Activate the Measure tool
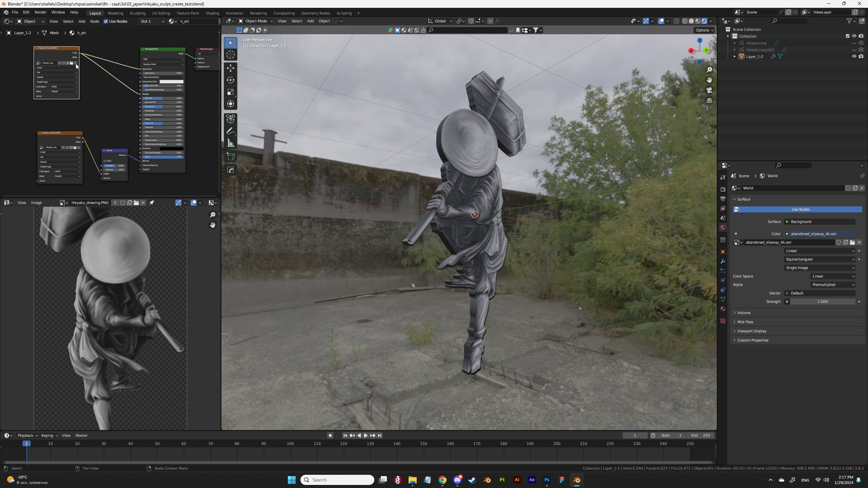The height and width of the screenshot is (488, 868). pos(231,143)
